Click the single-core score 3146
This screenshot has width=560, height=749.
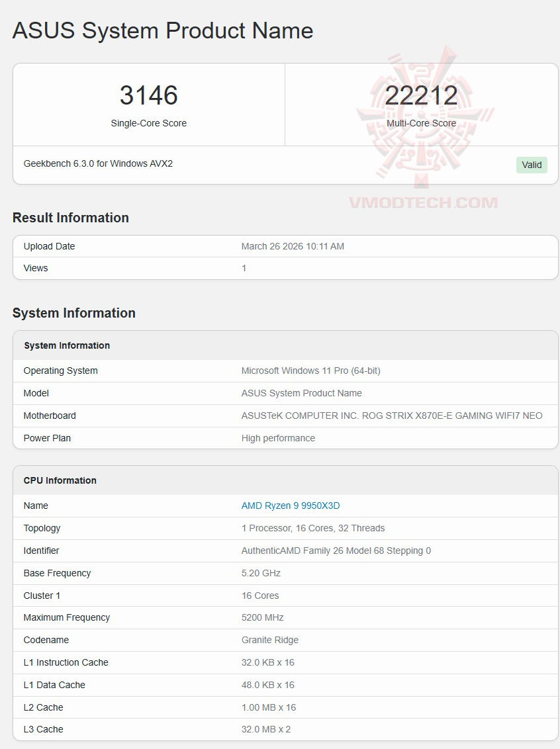(x=149, y=95)
